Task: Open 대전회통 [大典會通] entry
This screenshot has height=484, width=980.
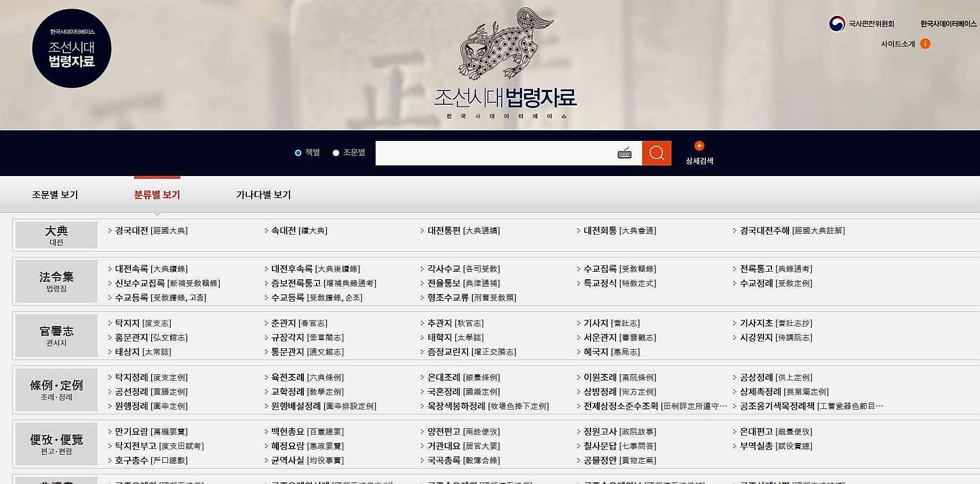Action: (x=620, y=231)
